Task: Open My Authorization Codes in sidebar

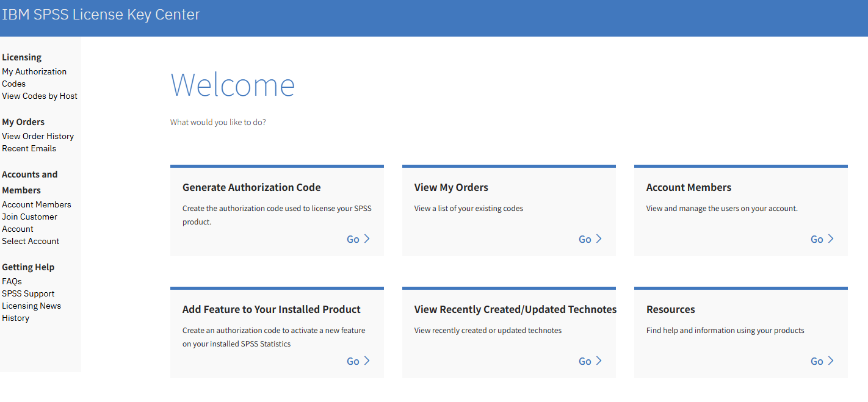Action: pyautogui.click(x=34, y=77)
